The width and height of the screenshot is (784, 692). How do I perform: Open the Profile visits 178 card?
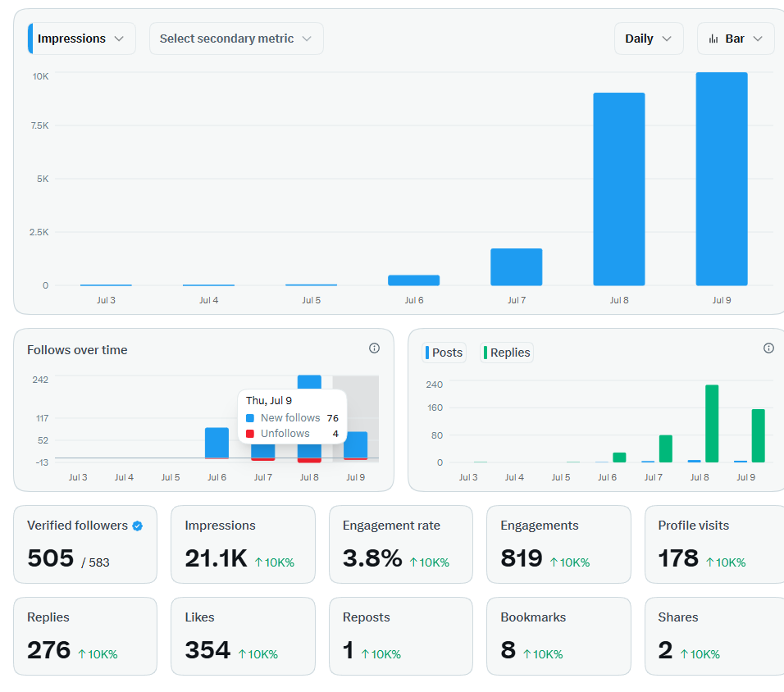coord(715,544)
